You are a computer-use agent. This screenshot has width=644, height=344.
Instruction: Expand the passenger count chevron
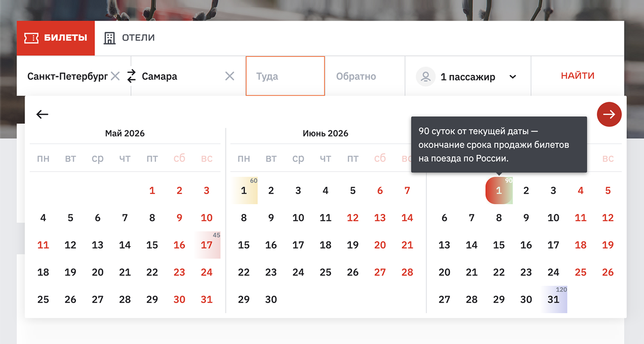click(x=513, y=77)
